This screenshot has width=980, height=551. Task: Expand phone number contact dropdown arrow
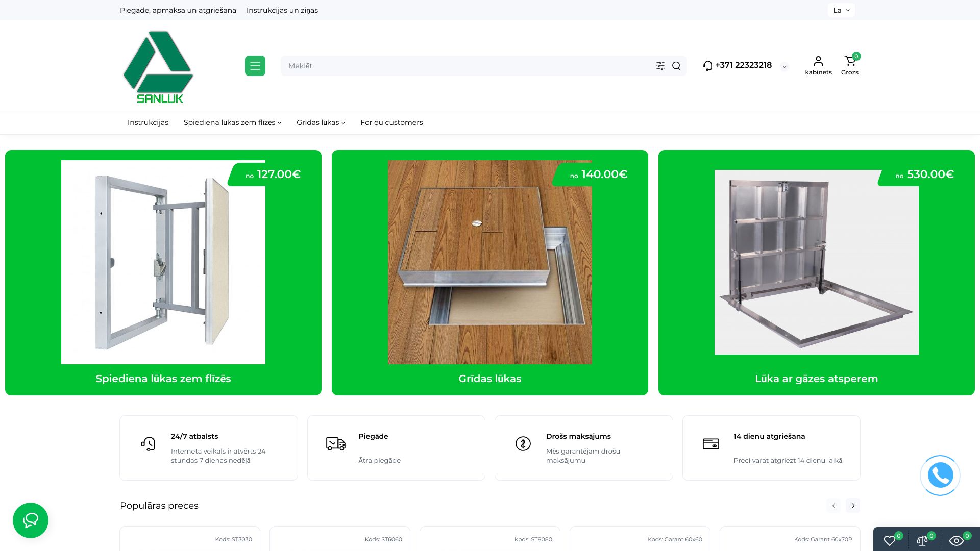[x=785, y=66]
